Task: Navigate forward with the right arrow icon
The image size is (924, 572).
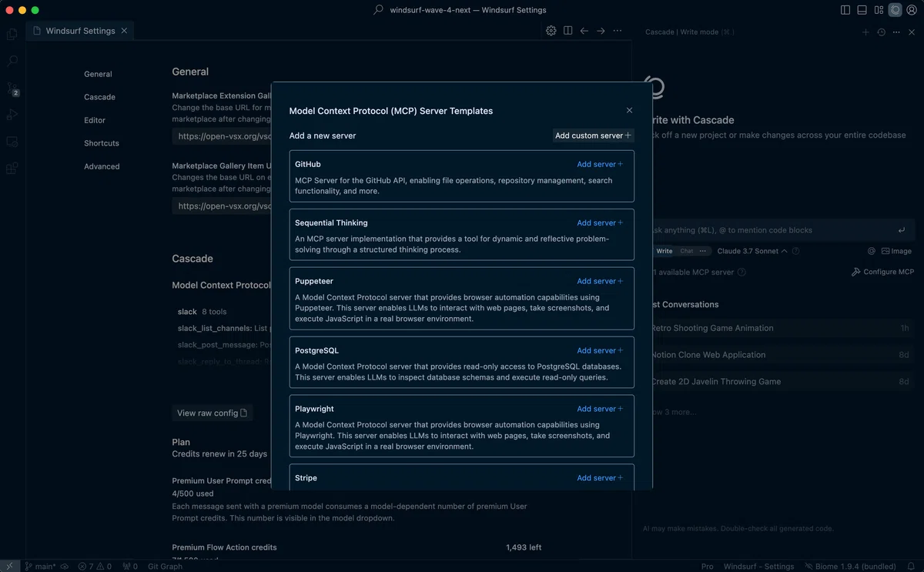Action: (x=601, y=31)
